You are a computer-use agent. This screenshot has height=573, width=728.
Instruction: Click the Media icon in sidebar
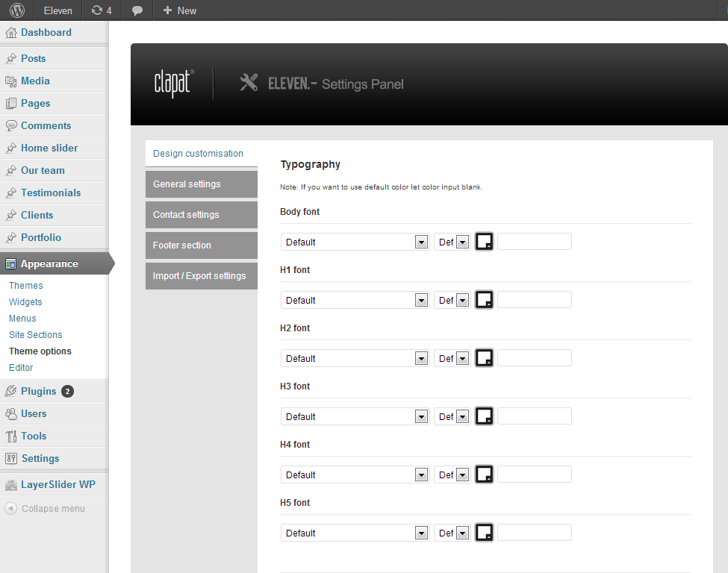click(11, 81)
